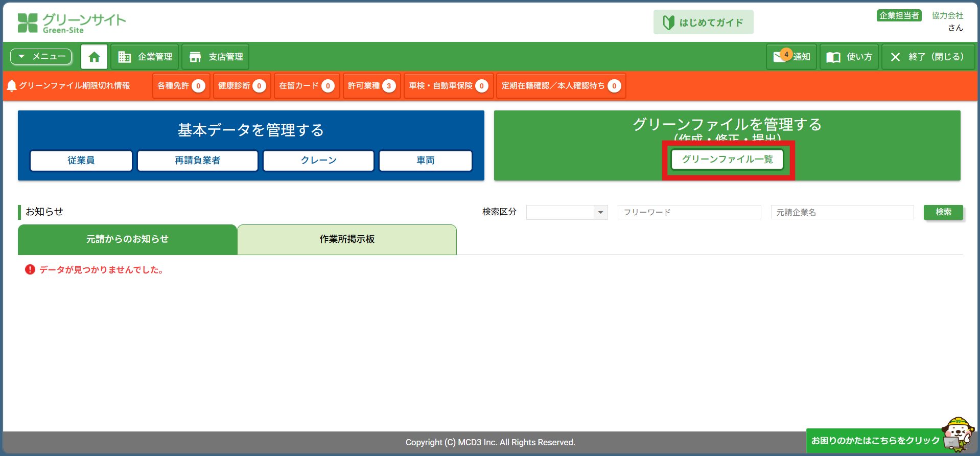Open the 従業員 basic data button

pyautogui.click(x=81, y=161)
